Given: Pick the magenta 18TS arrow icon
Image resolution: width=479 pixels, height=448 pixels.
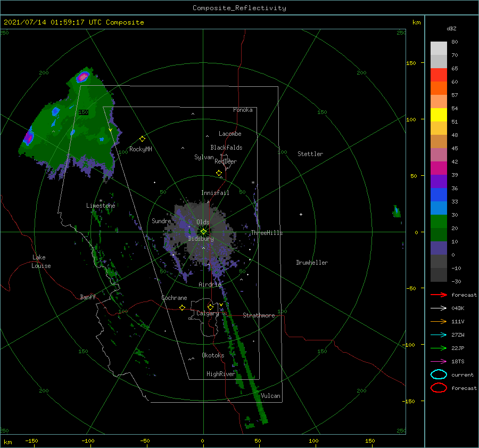Looking at the screenshot, I should pyautogui.click(x=439, y=362).
